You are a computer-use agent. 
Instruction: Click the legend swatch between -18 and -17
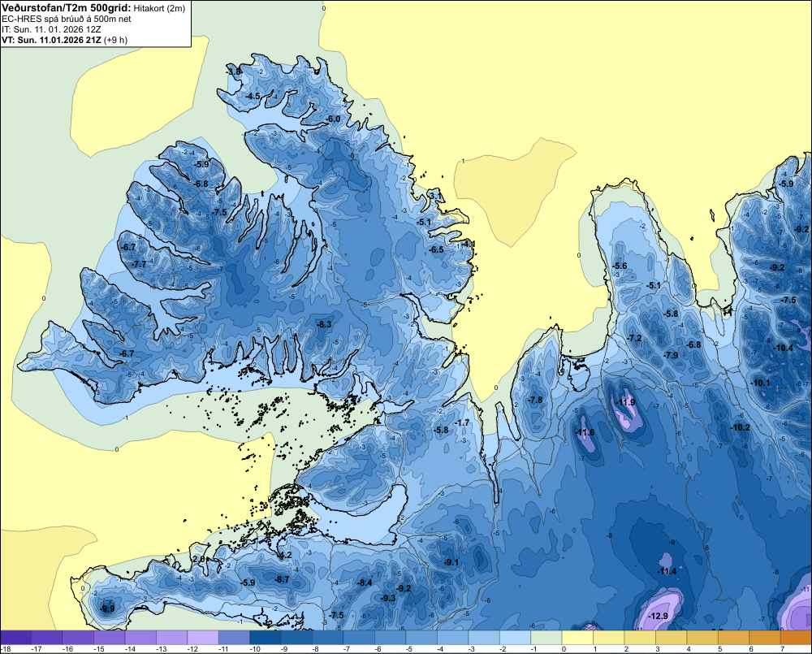[x=16, y=637]
